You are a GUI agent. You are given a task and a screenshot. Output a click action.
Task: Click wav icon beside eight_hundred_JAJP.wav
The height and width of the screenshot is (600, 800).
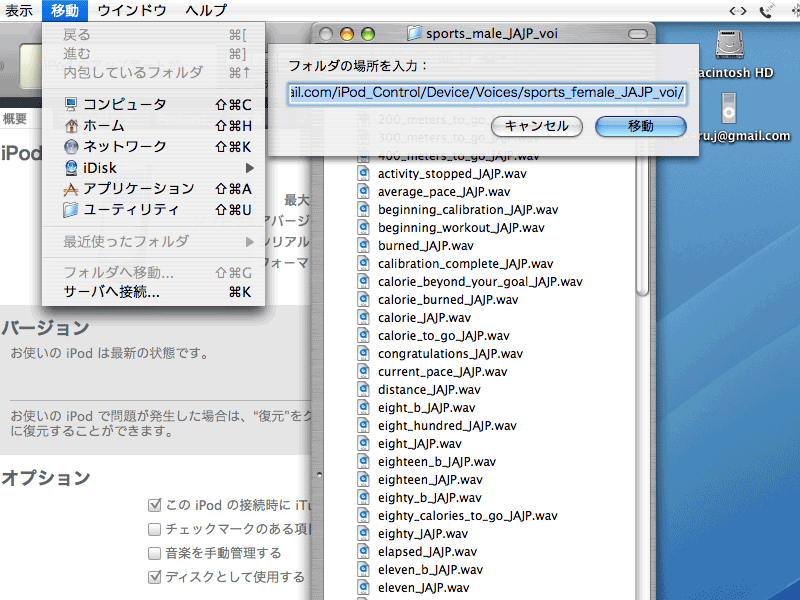click(363, 426)
